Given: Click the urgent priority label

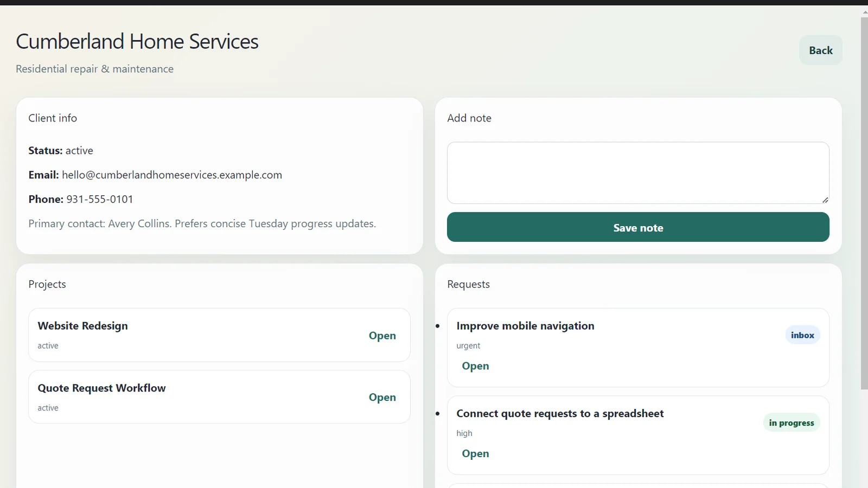Looking at the screenshot, I should coord(468,346).
